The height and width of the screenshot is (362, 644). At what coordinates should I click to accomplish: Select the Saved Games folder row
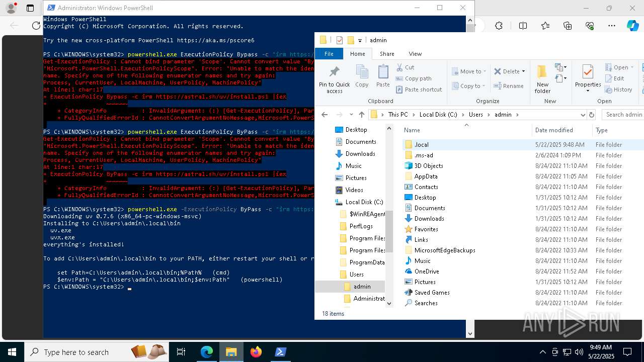(x=432, y=293)
